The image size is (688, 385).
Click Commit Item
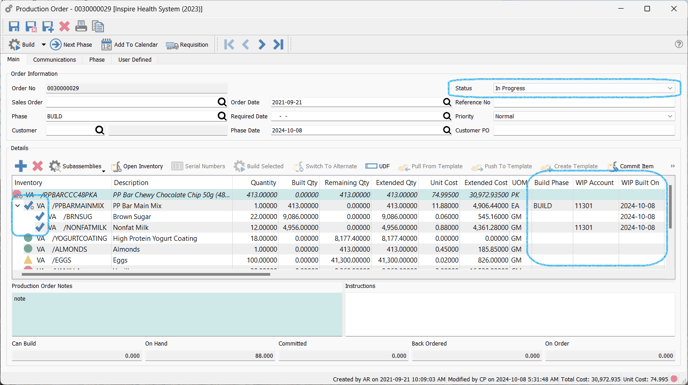point(631,166)
